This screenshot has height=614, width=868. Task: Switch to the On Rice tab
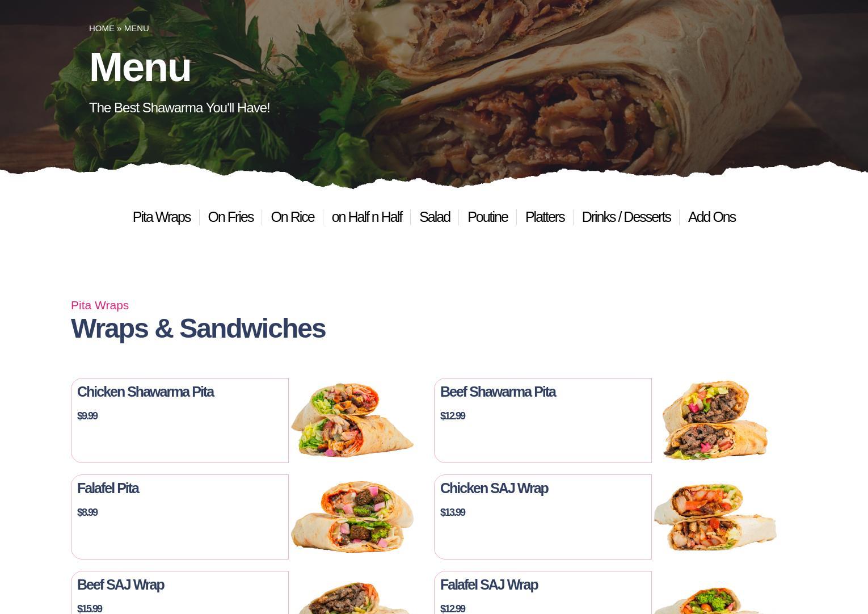[x=292, y=217]
